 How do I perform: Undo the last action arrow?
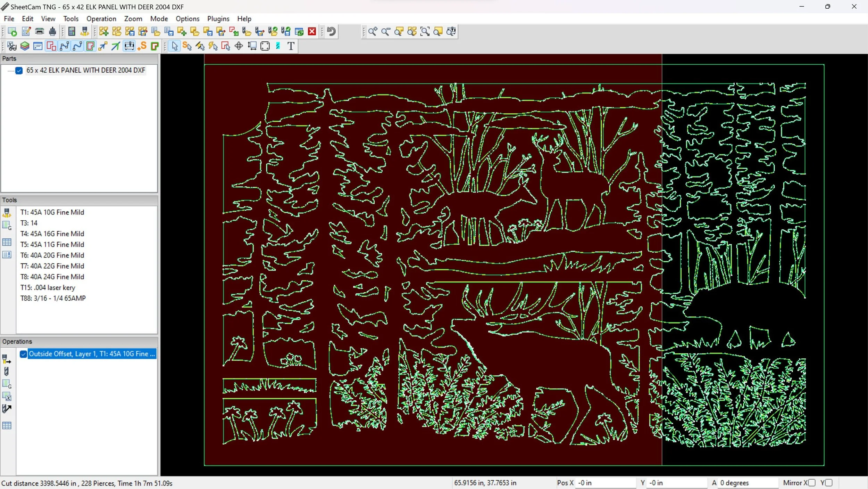tap(332, 32)
